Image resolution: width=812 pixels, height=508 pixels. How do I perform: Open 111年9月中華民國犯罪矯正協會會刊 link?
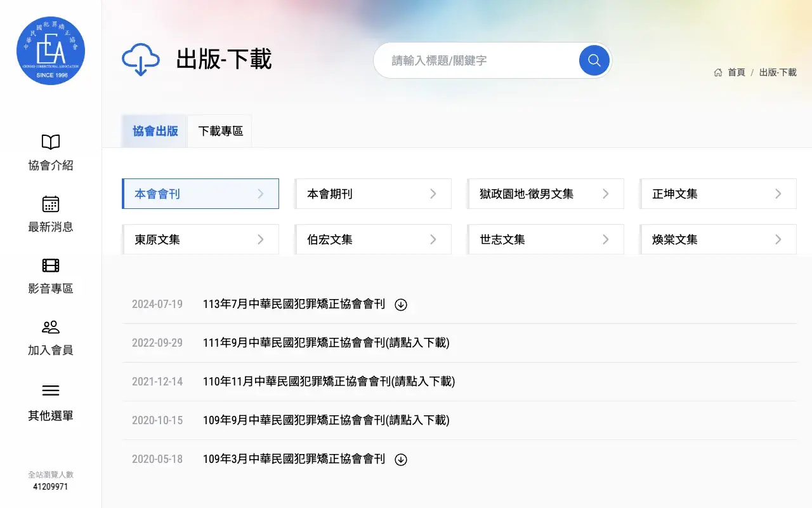tap(326, 343)
